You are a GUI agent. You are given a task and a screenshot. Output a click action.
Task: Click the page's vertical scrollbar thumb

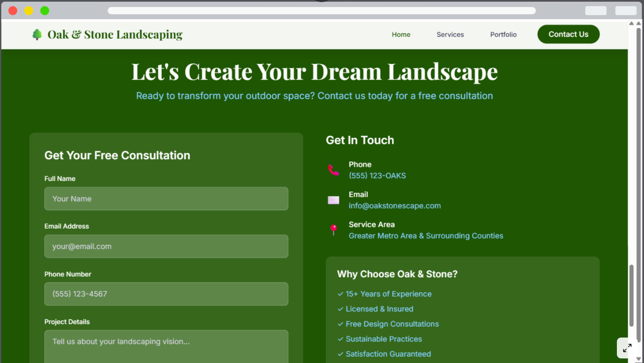click(631, 295)
